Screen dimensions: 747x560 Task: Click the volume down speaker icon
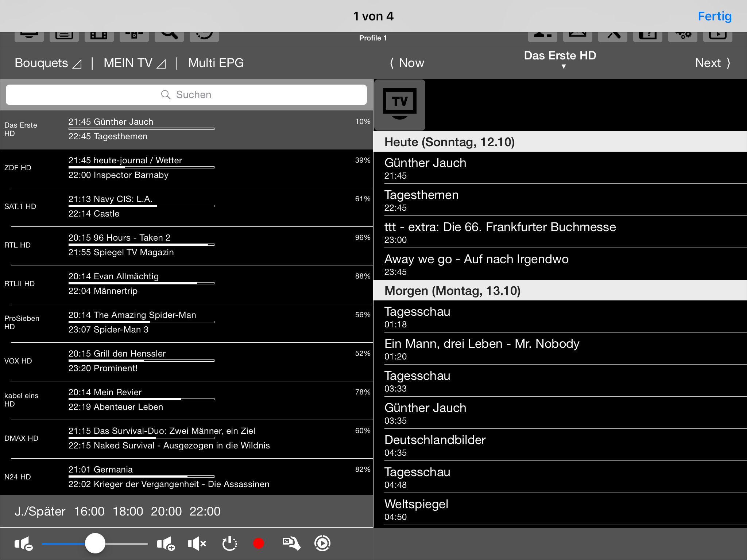tap(24, 544)
